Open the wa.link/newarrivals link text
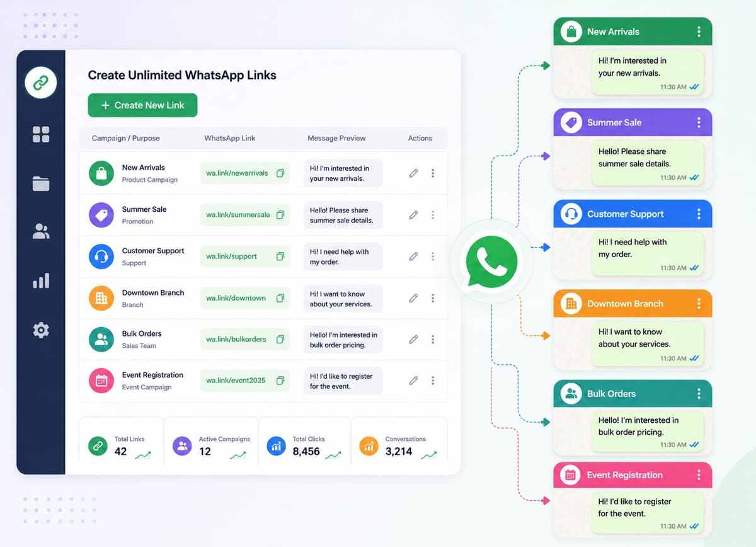The width and height of the screenshot is (756, 547). click(x=237, y=173)
